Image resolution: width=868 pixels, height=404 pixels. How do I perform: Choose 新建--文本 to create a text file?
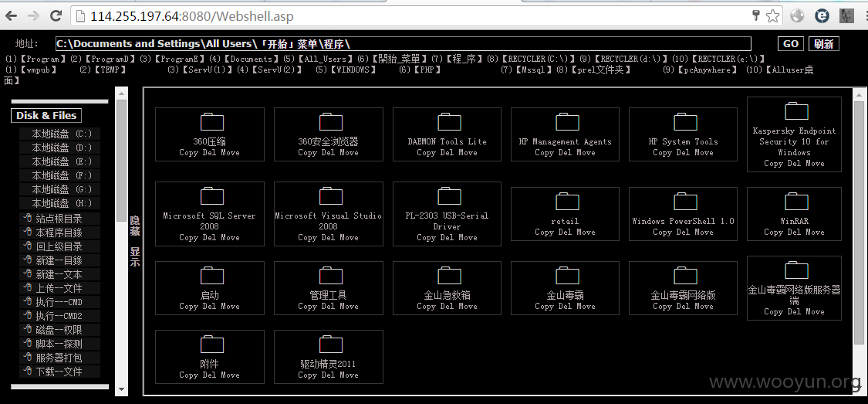pyautogui.click(x=59, y=273)
